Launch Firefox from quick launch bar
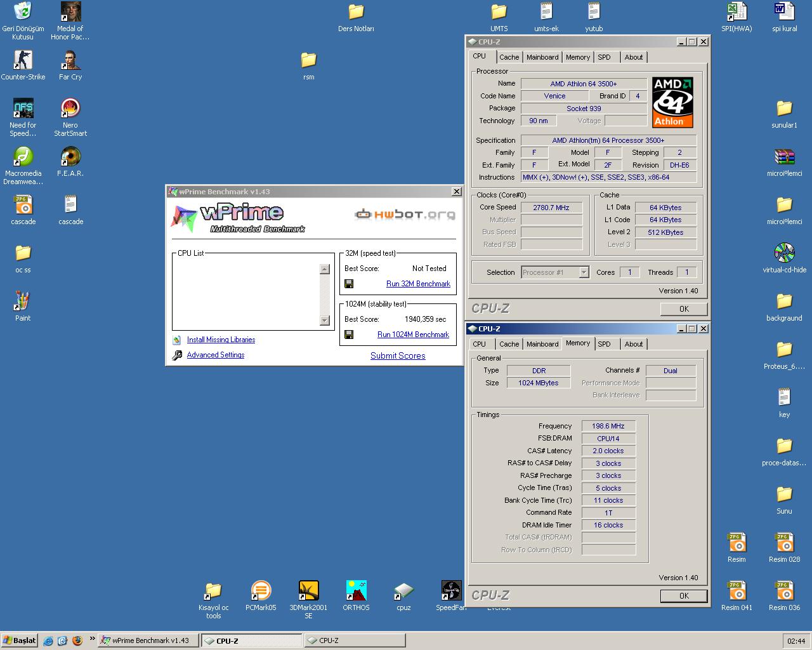The width and height of the screenshot is (812, 650). pos(77,640)
